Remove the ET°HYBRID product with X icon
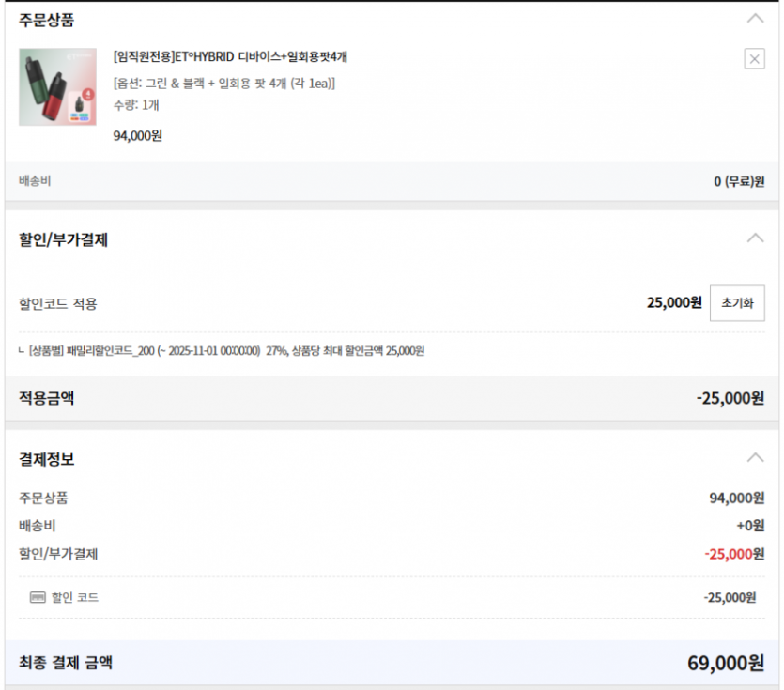This screenshot has height=690, width=784. click(754, 59)
